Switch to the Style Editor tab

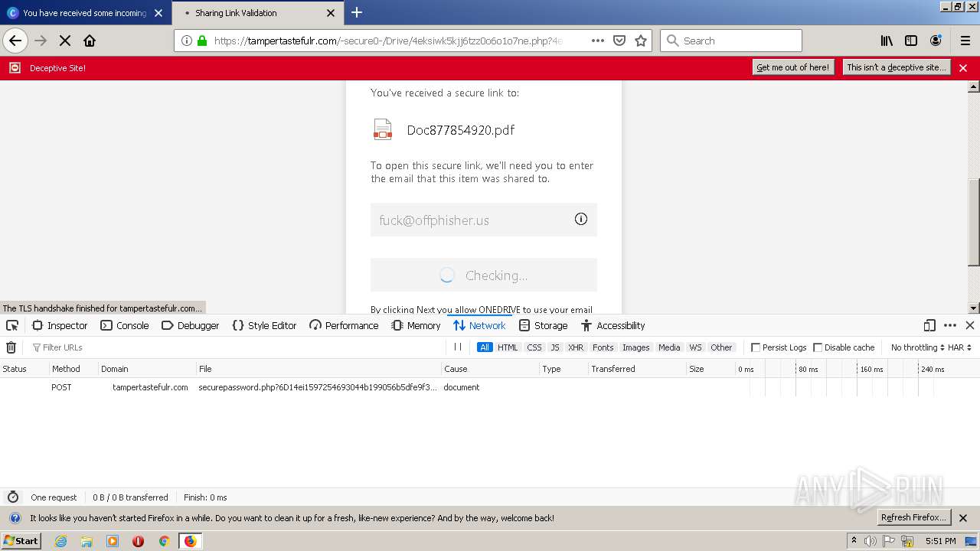(x=263, y=325)
